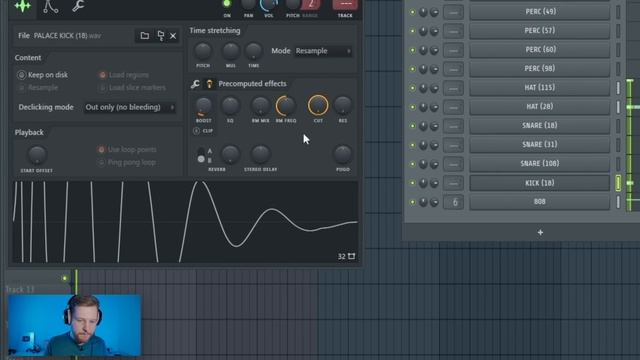Mute the PERC (49) channel green light
The height and width of the screenshot is (360, 640).
click(x=412, y=12)
